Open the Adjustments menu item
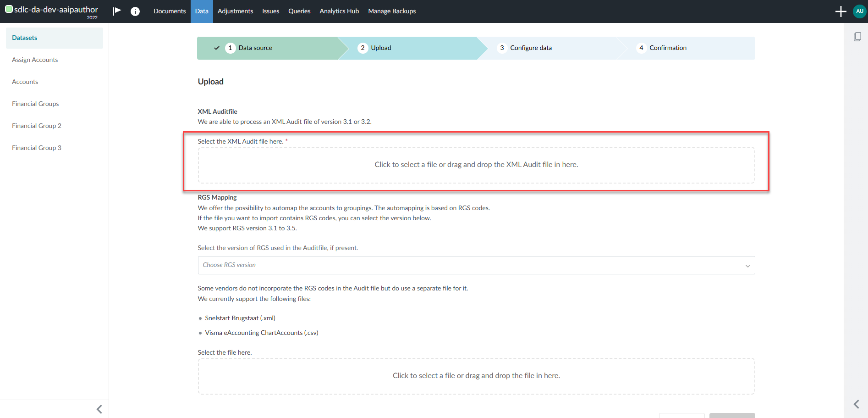The image size is (868, 418). pyautogui.click(x=235, y=11)
